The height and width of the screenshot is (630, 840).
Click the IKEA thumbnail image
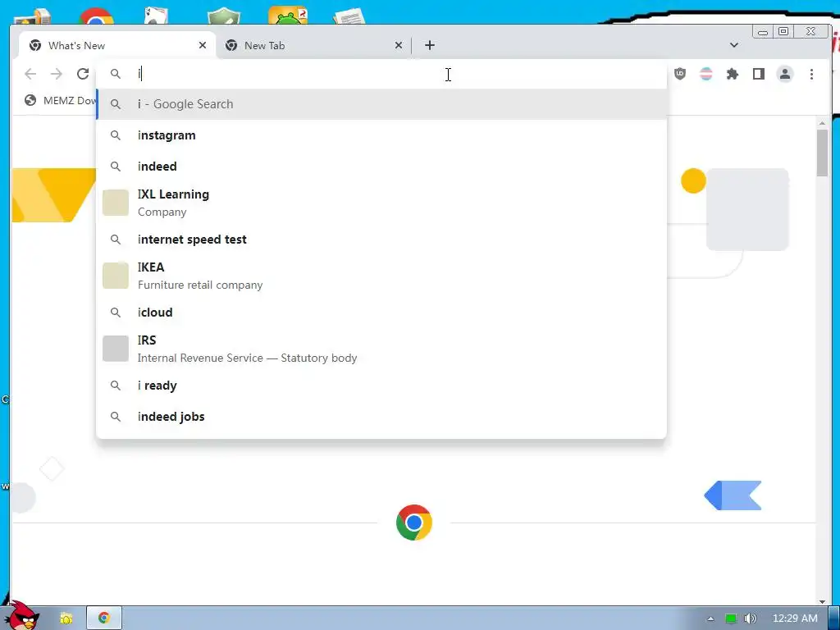pos(116,276)
